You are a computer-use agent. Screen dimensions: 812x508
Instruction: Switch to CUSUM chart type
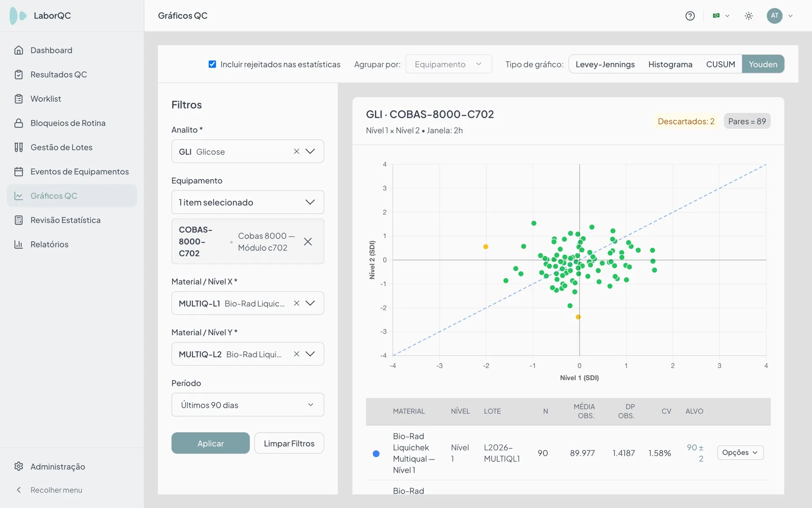point(720,64)
